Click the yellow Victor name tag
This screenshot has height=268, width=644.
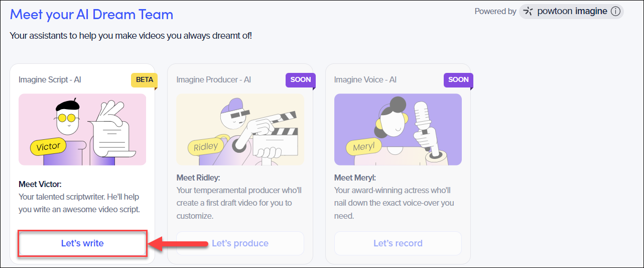[48, 147]
